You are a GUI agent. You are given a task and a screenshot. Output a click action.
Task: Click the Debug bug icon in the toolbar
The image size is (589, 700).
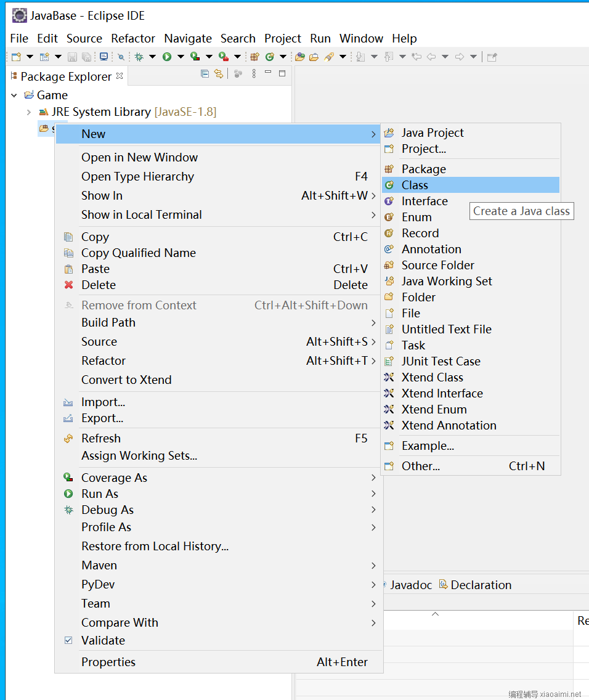tap(139, 57)
